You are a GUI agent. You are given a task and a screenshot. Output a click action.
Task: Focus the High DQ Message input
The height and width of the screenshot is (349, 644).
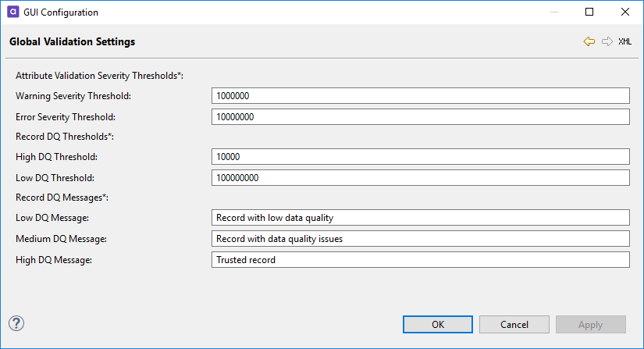(x=420, y=260)
